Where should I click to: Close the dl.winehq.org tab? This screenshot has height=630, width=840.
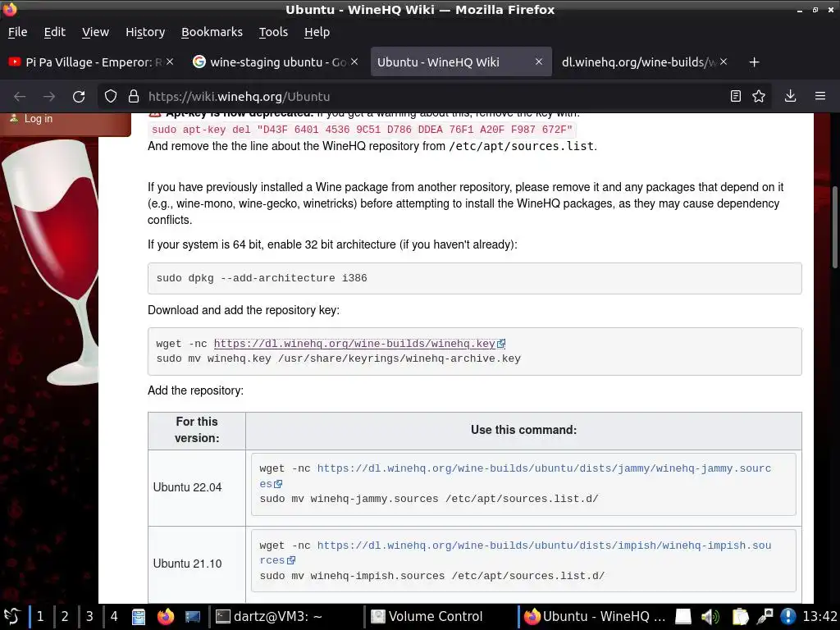pos(724,62)
